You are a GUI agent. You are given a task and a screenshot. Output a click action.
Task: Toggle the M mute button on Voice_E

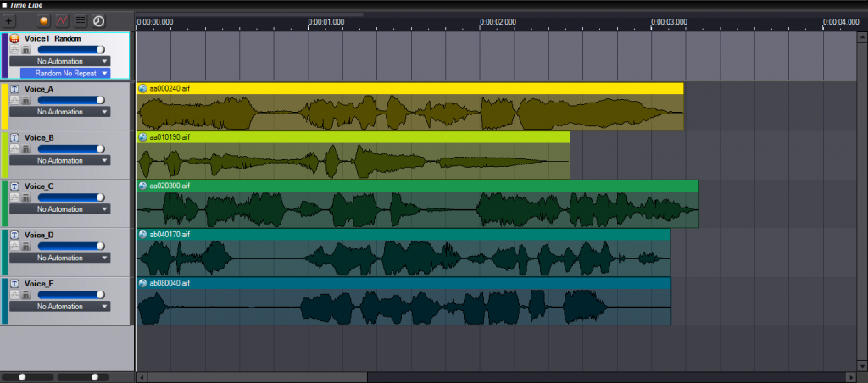[25, 295]
